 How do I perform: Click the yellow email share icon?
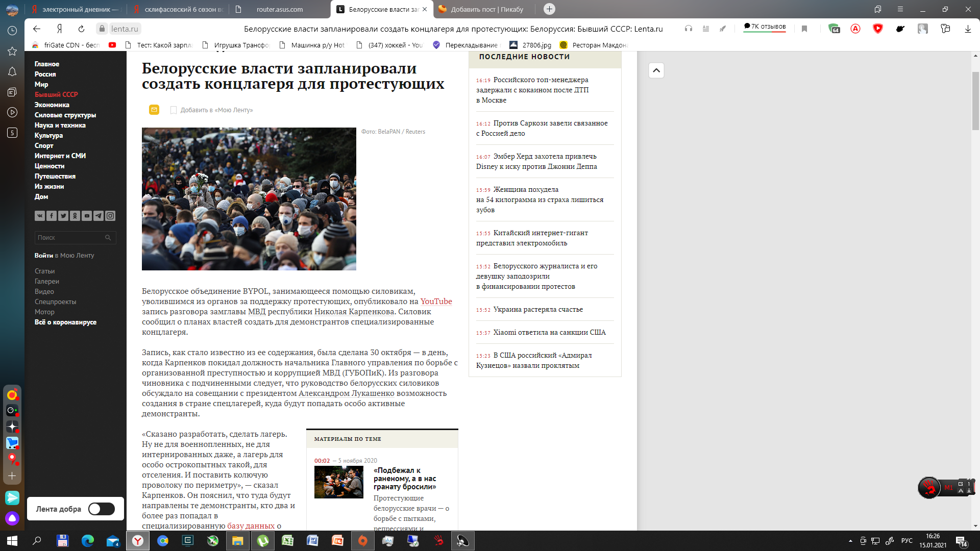(154, 110)
